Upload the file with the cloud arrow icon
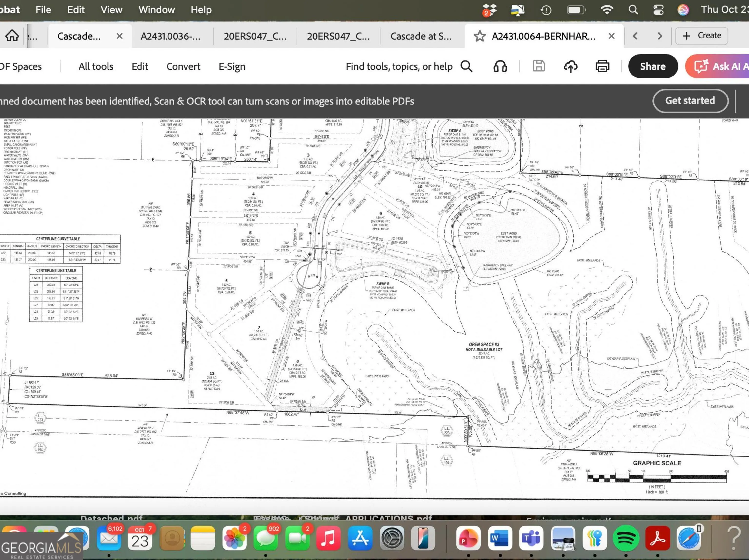Image resolution: width=749 pixels, height=560 pixels. point(571,66)
